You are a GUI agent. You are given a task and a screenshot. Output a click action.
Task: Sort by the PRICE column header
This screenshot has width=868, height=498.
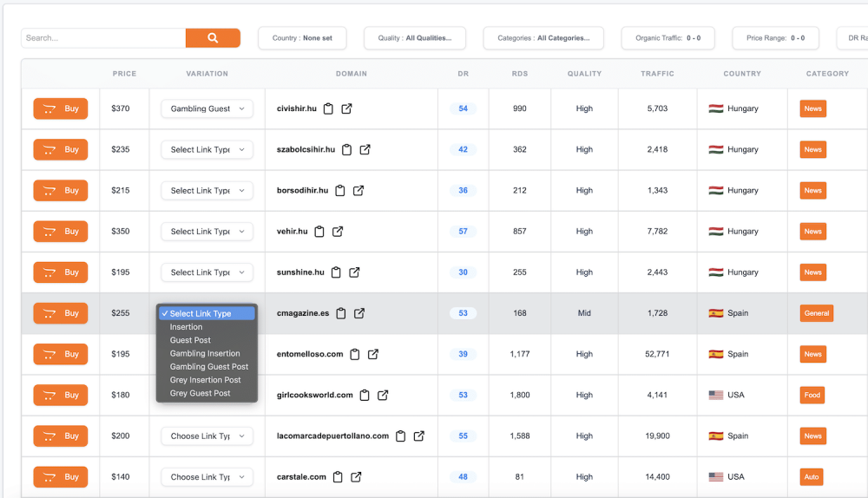tap(124, 74)
